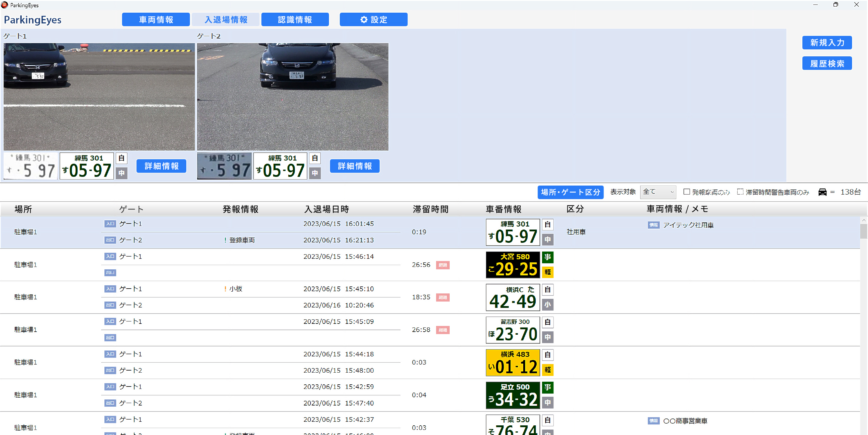Click the 入退場日時 column header
The height and width of the screenshot is (435, 868).
[x=327, y=209]
